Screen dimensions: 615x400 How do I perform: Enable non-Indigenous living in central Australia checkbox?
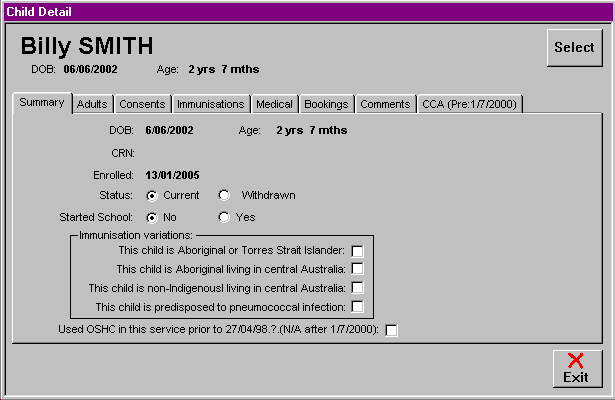point(357,288)
